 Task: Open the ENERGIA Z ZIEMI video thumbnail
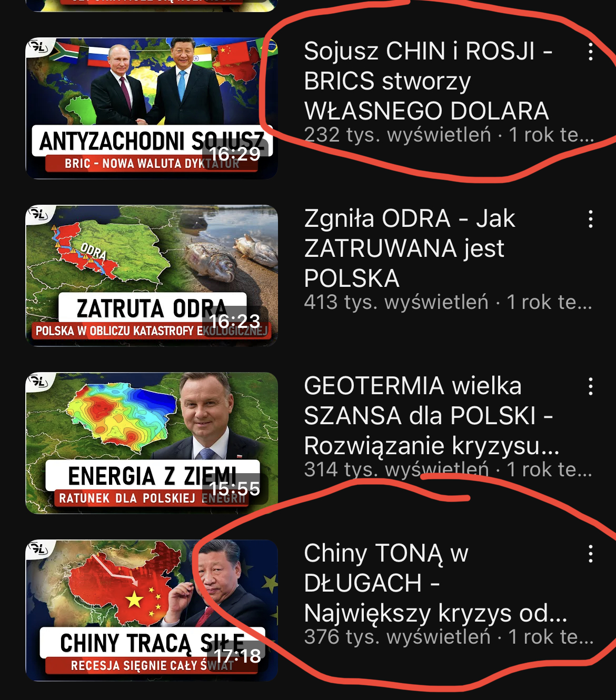pos(152,443)
